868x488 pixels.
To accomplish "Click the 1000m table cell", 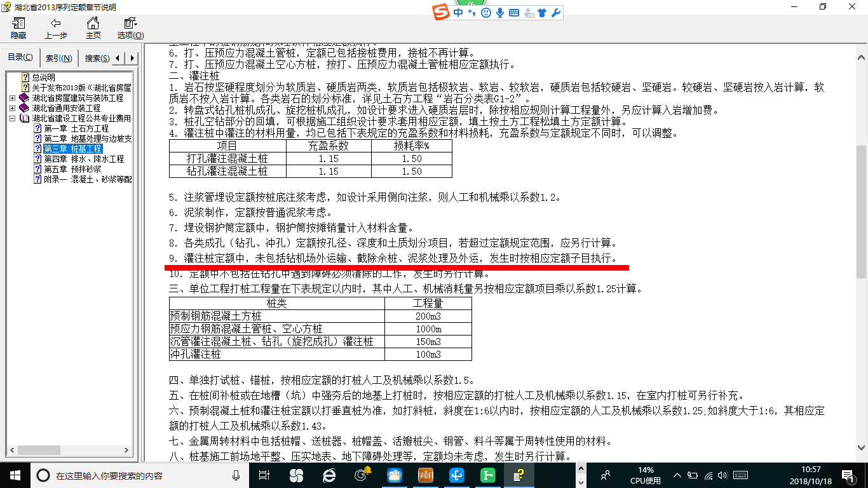I will [x=428, y=329].
